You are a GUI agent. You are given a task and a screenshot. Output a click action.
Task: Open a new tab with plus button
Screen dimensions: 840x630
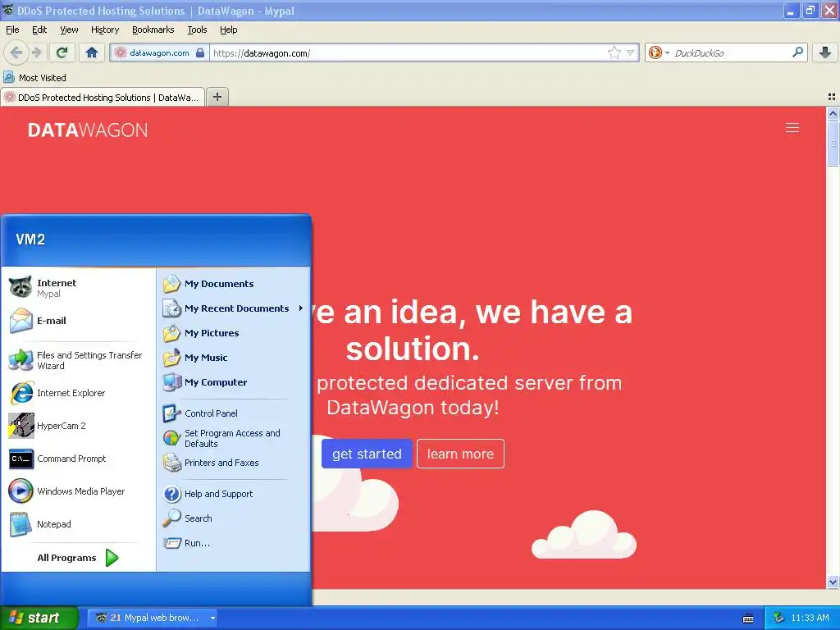coord(217,97)
